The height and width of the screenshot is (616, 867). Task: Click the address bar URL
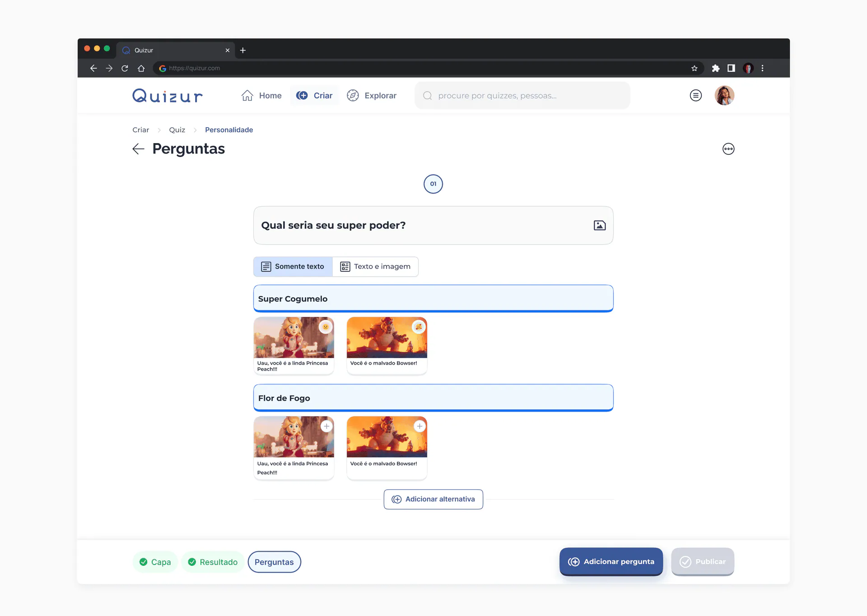[x=194, y=68]
